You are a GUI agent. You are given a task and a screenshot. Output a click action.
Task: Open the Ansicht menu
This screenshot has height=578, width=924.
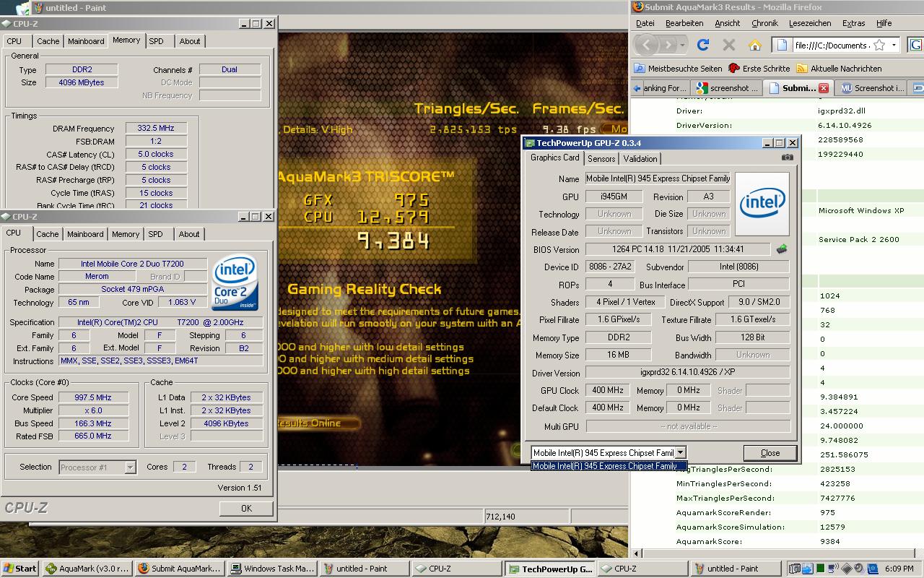(728, 23)
